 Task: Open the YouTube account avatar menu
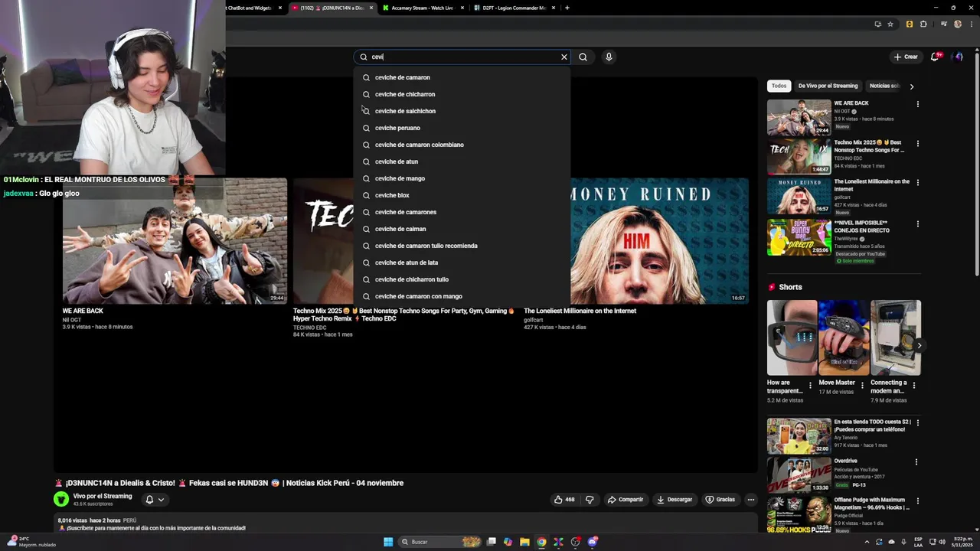tap(959, 57)
